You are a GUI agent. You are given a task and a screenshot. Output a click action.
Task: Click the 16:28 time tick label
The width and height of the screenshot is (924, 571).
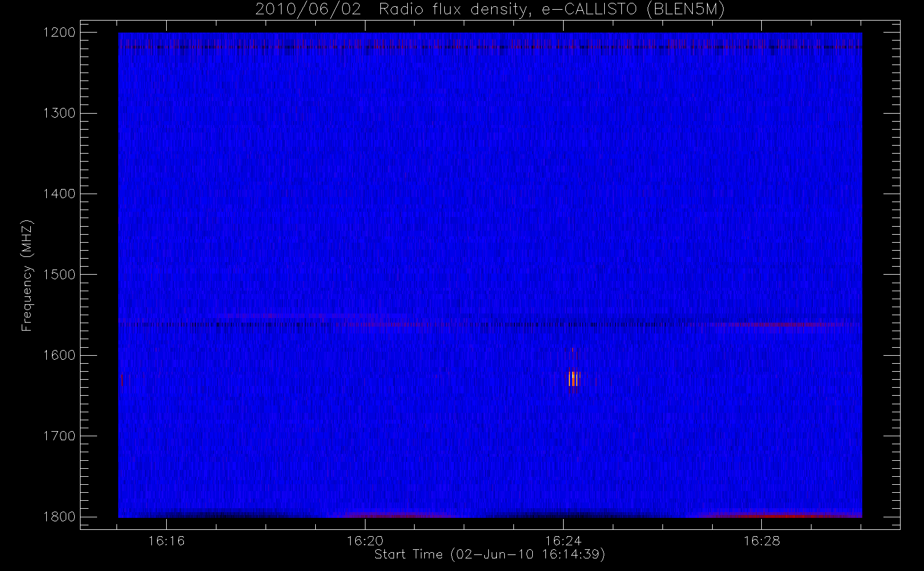[x=762, y=540]
